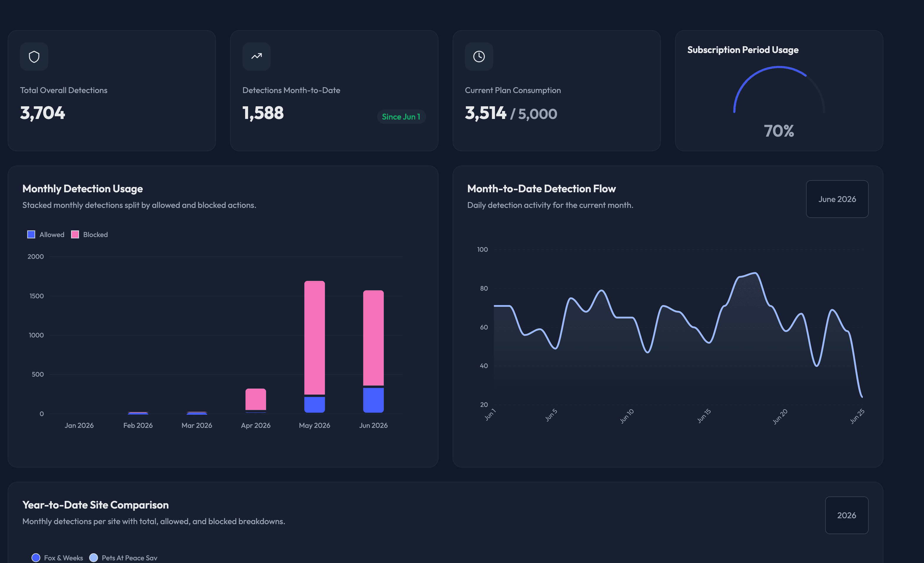The height and width of the screenshot is (563, 924).
Task: Click the May 2026 blue allowed bar
Action: pos(315,405)
